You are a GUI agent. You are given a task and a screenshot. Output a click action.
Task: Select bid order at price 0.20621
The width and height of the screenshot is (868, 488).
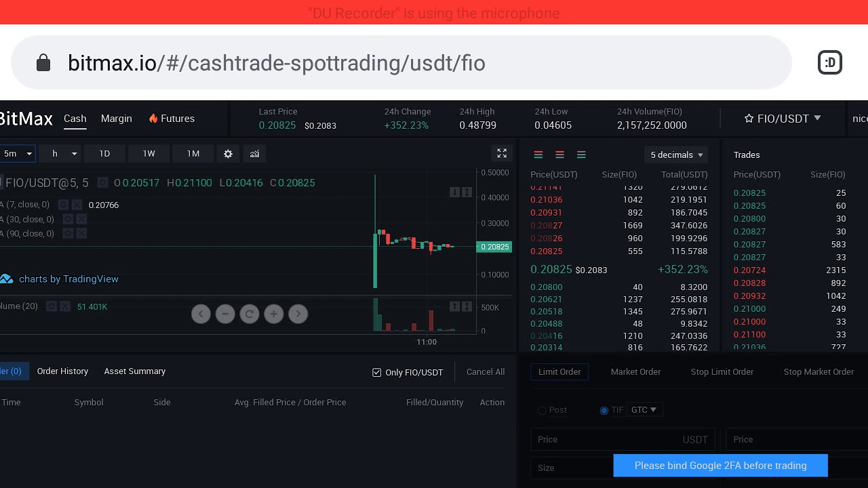(x=619, y=300)
